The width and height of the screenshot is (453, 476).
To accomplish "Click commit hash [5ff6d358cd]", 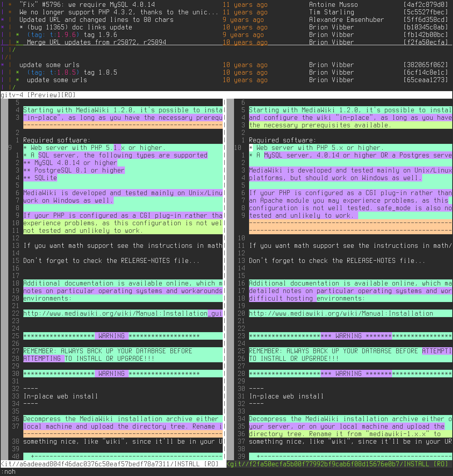I will [426, 20].
